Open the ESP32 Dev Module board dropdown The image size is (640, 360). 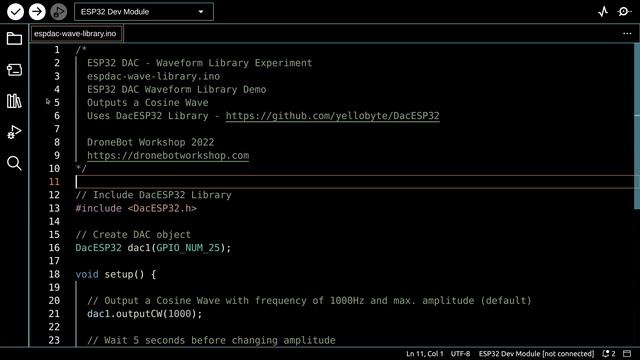click(144, 12)
